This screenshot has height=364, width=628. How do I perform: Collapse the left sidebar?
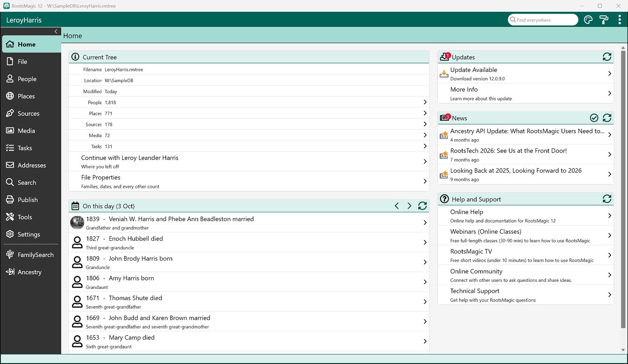[x=56, y=31]
